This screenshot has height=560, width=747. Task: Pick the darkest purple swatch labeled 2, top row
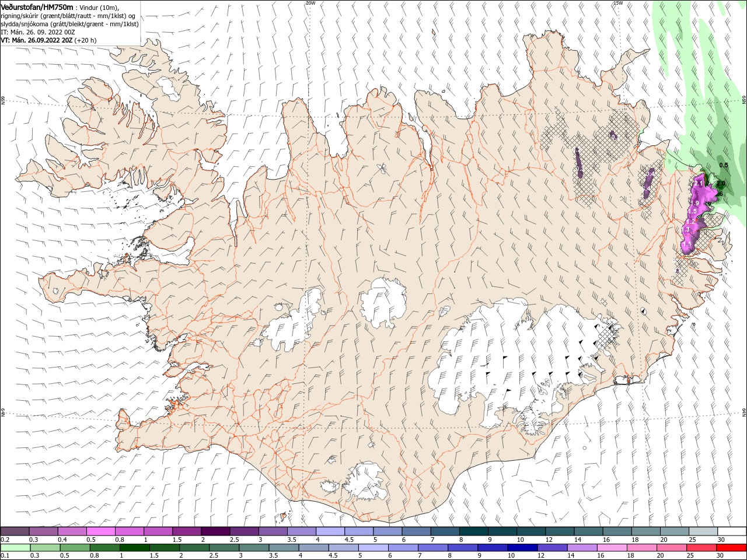coord(215,531)
